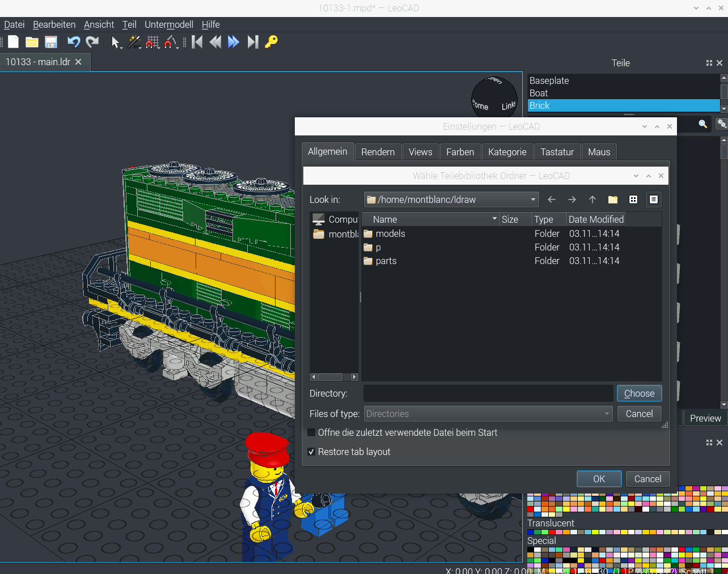The image size is (728, 574).
Task: Click the transform magic wand icon
Action: pyautogui.click(x=134, y=42)
